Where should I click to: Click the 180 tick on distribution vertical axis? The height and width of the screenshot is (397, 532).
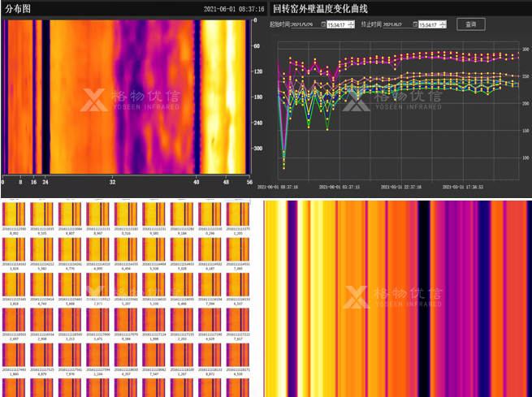point(258,97)
